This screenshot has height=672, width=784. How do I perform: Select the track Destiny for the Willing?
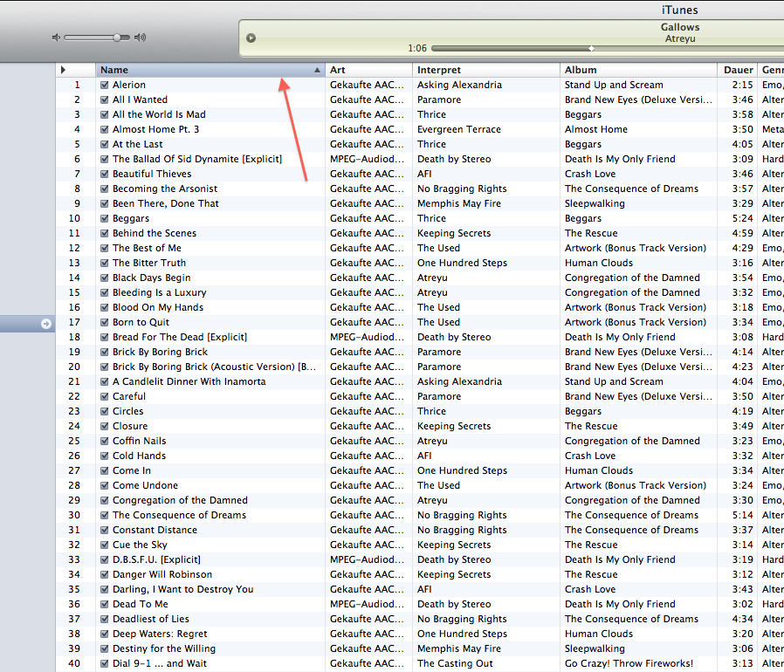coord(164,648)
